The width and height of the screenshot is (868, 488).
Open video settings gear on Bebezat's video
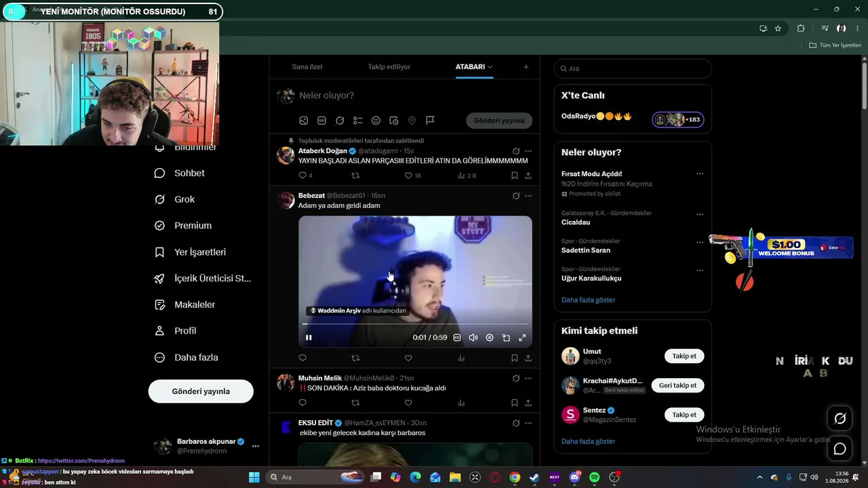[490, 338]
